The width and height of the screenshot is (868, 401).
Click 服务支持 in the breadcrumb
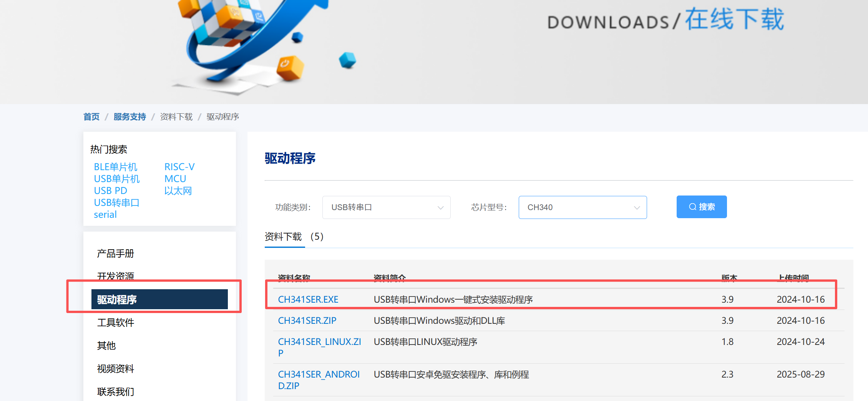click(x=129, y=116)
